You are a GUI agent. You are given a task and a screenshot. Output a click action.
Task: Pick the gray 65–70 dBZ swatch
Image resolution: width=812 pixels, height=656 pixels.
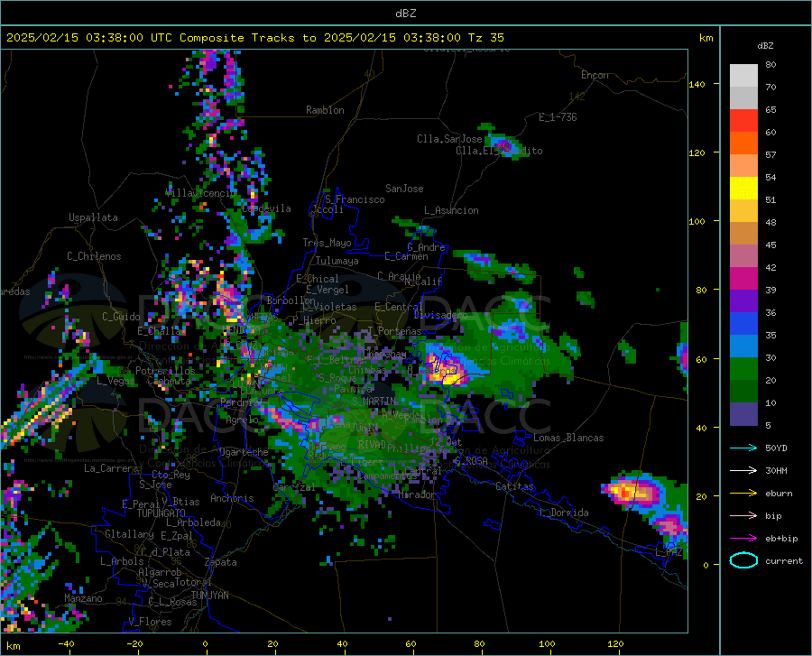[x=743, y=97]
